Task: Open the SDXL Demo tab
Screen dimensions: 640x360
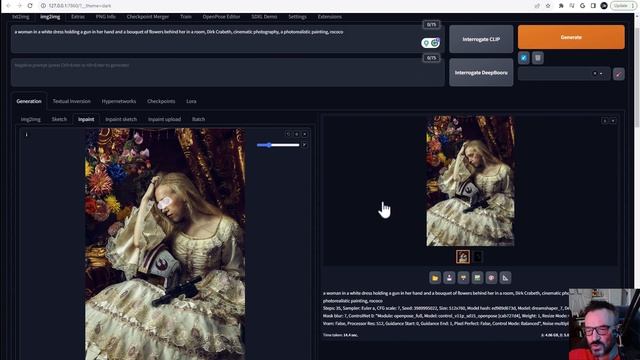Action: click(x=264, y=17)
